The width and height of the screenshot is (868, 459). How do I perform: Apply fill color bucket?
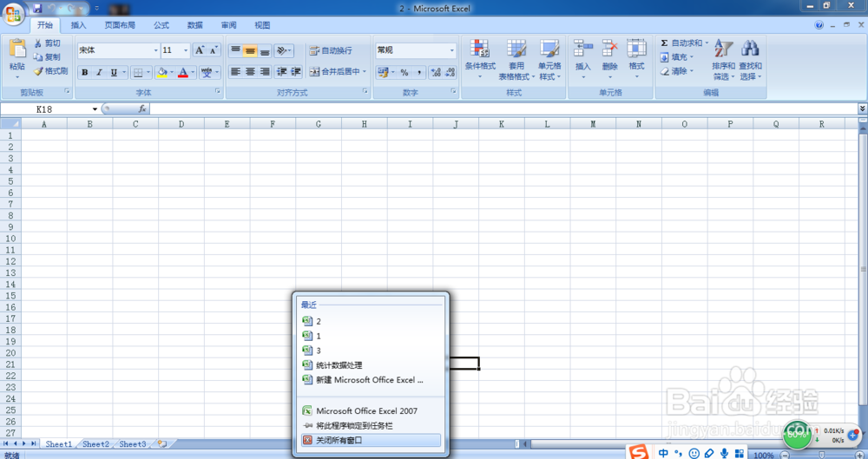(161, 72)
